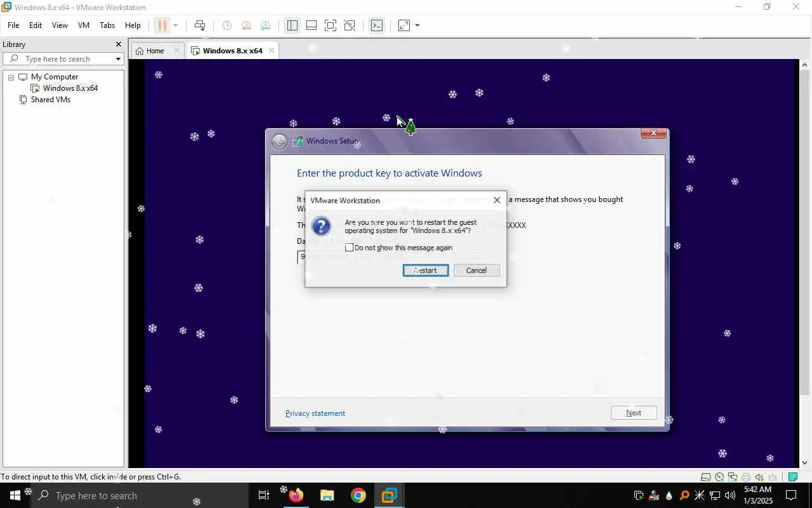The width and height of the screenshot is (812, 508).
Task: Open Firefox from the taskbar
Action: point(296,496)
